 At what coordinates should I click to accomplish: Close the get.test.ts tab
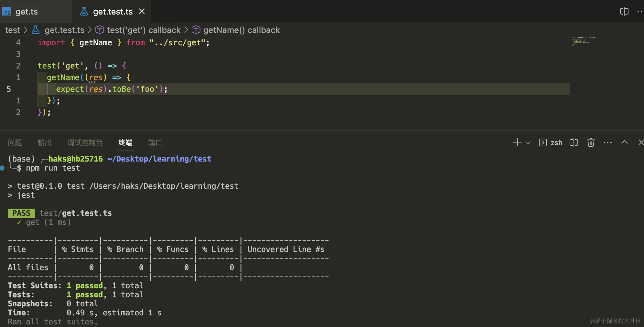pos(142,12)
